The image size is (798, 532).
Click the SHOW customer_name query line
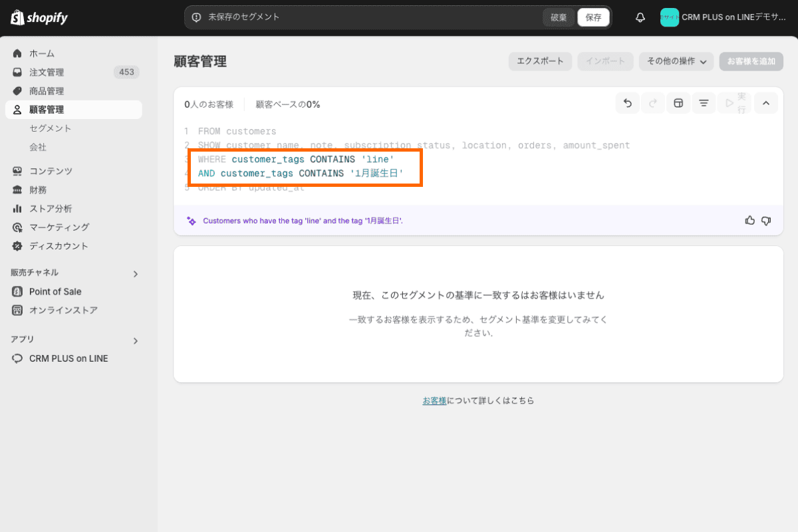(414, 145)
